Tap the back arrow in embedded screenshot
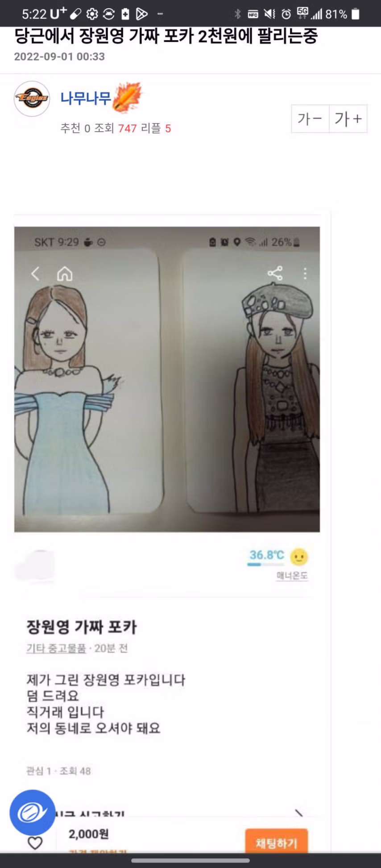 (35, 273)
